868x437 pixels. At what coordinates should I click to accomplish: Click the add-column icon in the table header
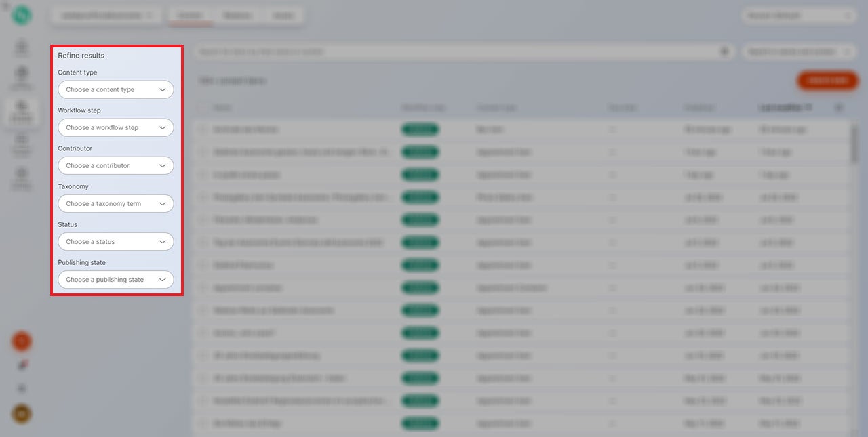click(839, 107)
